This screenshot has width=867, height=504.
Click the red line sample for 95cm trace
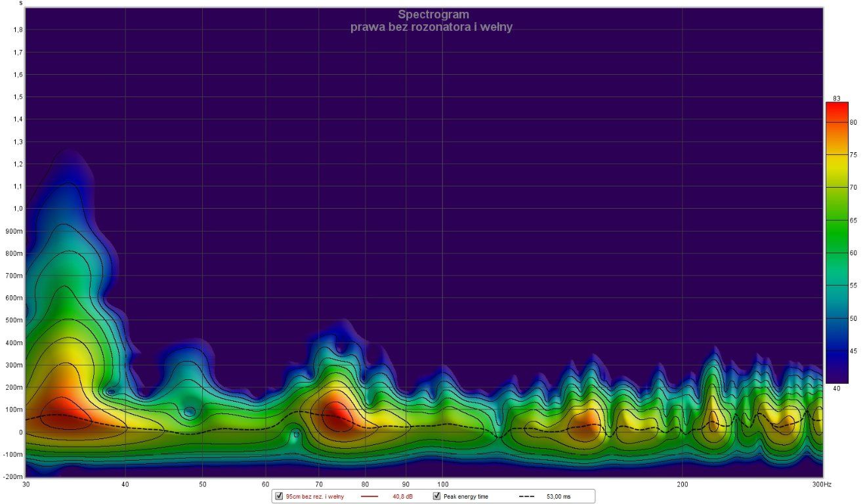click(370, 497)
